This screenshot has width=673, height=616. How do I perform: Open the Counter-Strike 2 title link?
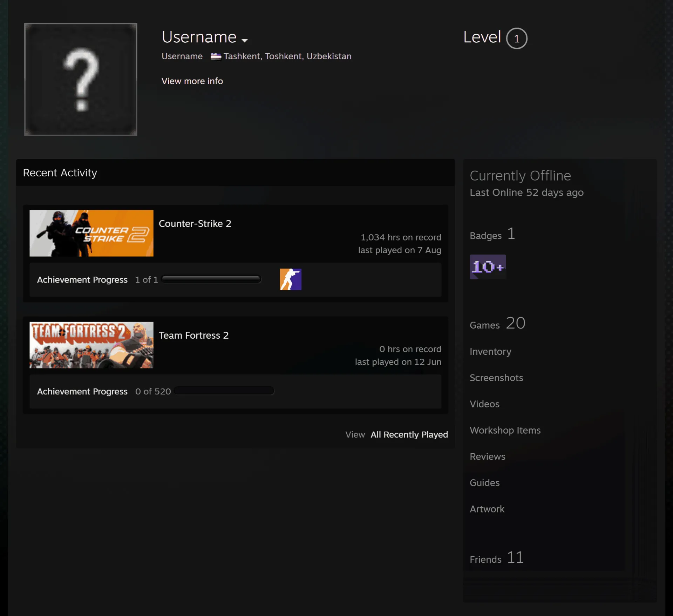point(195,224)
